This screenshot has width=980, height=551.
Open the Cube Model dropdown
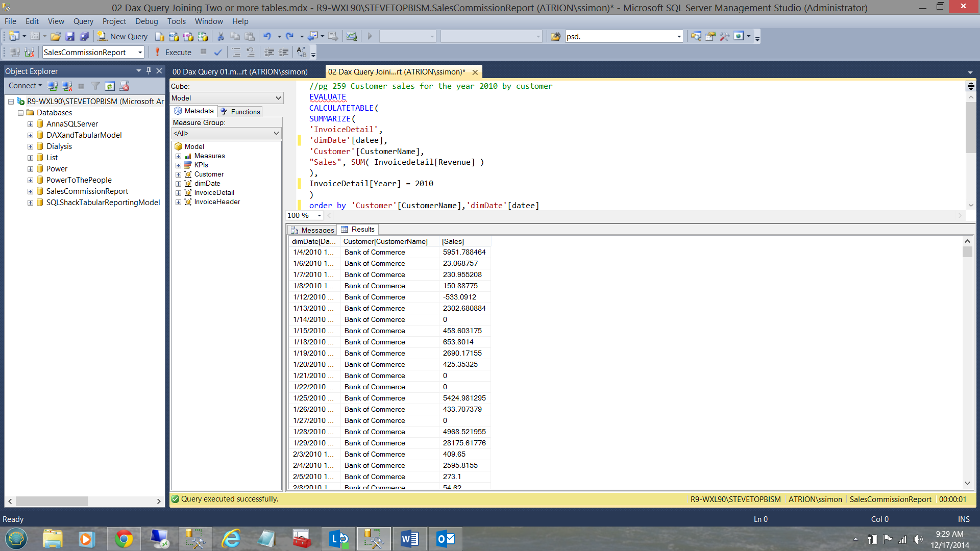pyautogui.click(x=278, y=98)
